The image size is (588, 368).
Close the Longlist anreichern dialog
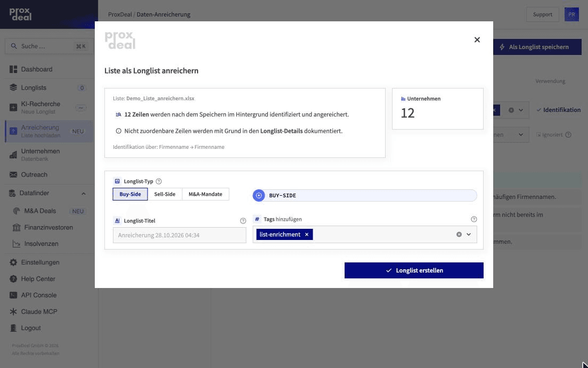click(x=477, y=40)
